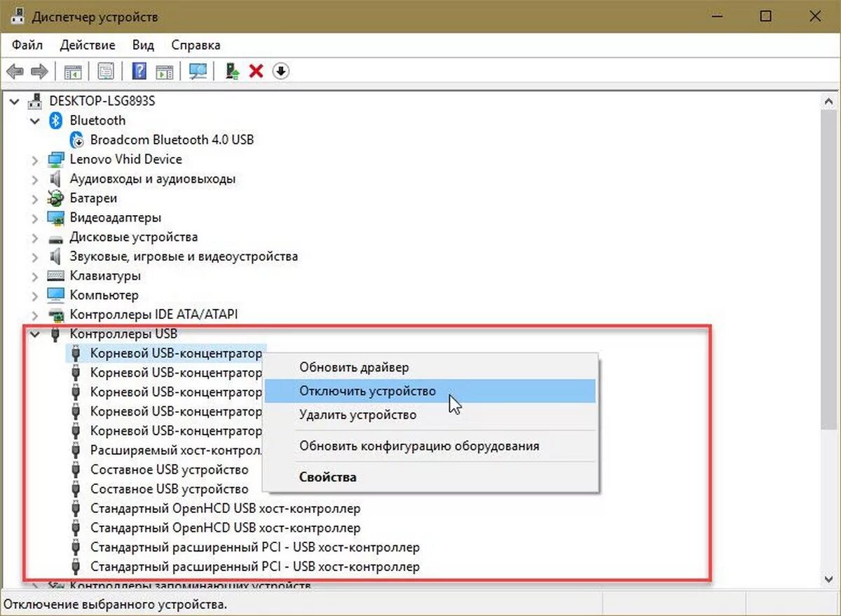The height and width of the screenshot is (616, 841).
Task: Click the forward navigation arrow
Action: coord(39,71)
